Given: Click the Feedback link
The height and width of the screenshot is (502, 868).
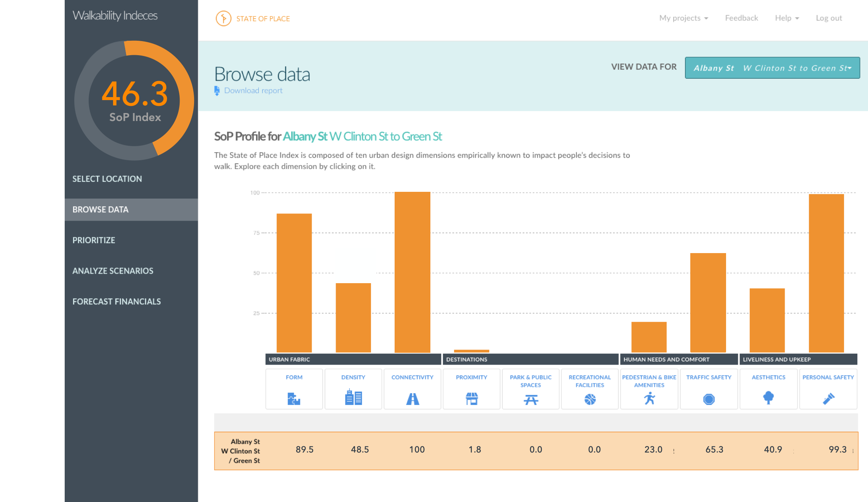Looking at the screenshot, I should (x=741, y=18).
